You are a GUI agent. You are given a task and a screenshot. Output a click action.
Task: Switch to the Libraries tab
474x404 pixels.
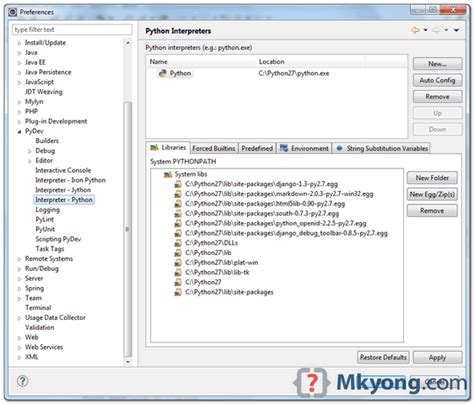tap(168, 148)
